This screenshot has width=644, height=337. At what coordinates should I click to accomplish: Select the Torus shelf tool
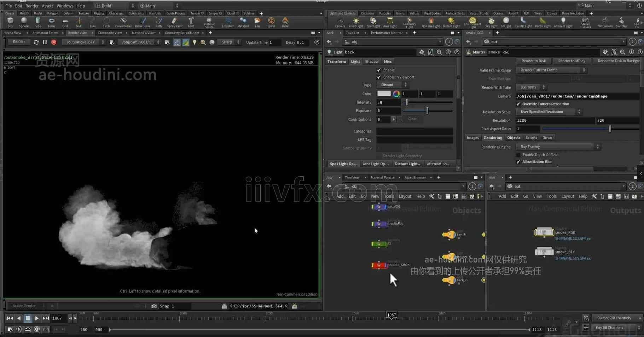[51, 22]
